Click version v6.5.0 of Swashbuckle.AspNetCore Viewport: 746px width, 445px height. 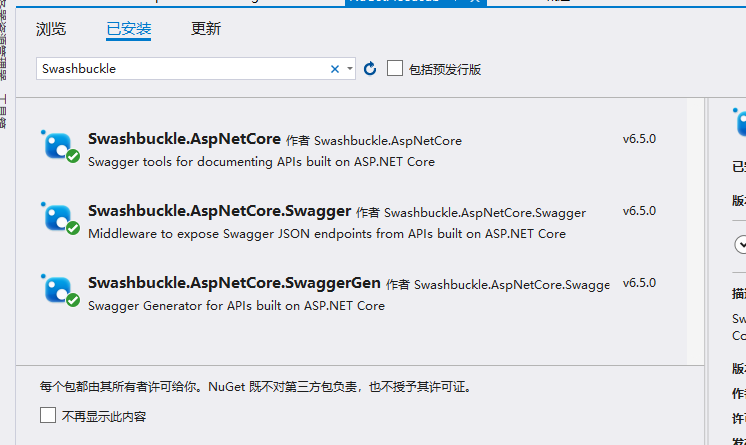(x=639, y=139)
